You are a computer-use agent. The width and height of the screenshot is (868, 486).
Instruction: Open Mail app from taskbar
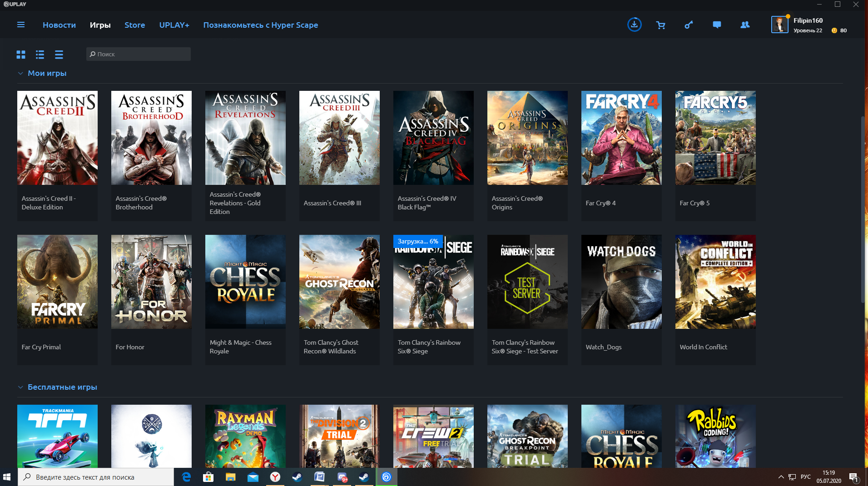(253, 477)
